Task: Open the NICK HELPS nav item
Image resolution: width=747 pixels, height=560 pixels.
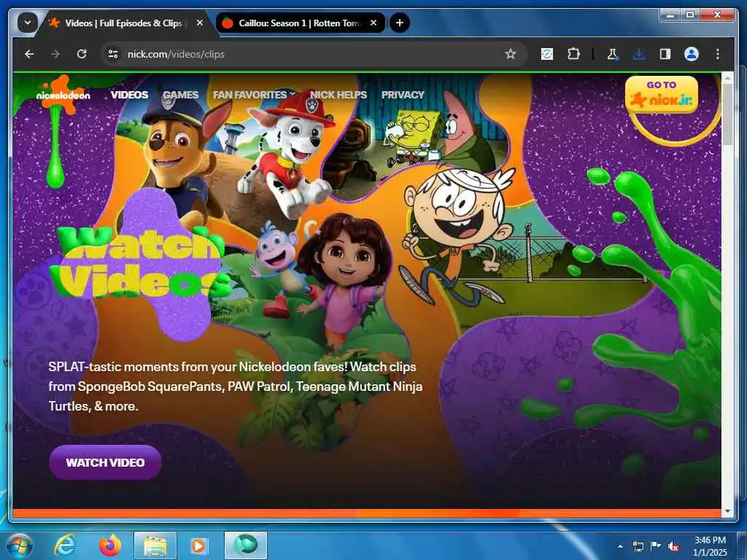Action: coord(338,95)
